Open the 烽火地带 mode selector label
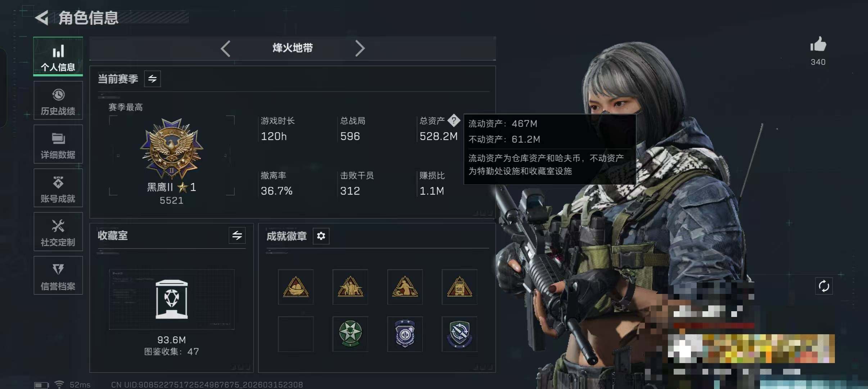 point(293,48)
